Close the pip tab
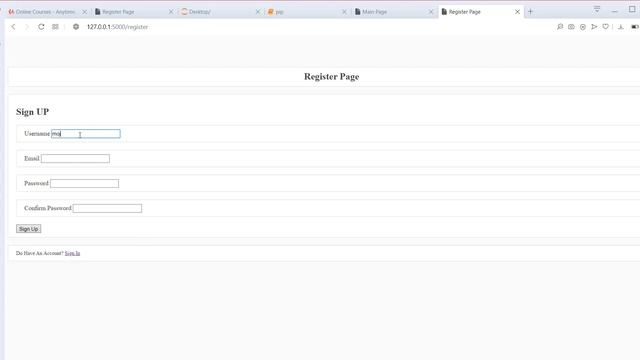640x360 pixels. 344,12
